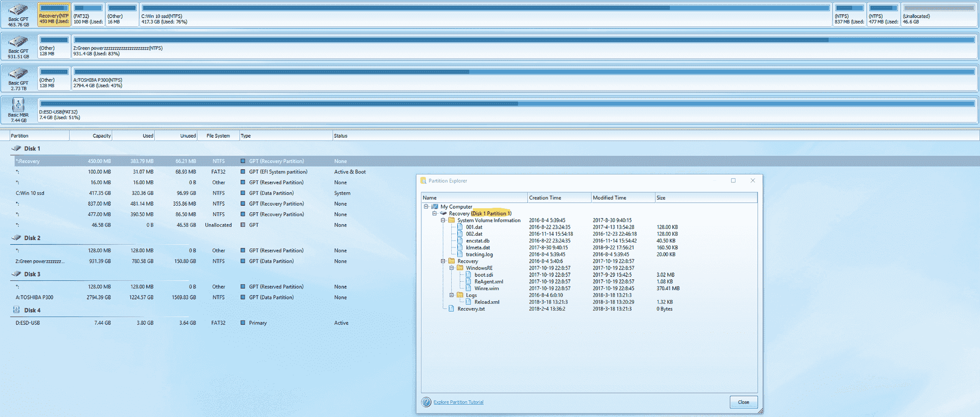This screenshot has height=417, width=980.
Task: Select the highlighted Recovery 450 MB block in the disk map
Action: coord(54,14)
